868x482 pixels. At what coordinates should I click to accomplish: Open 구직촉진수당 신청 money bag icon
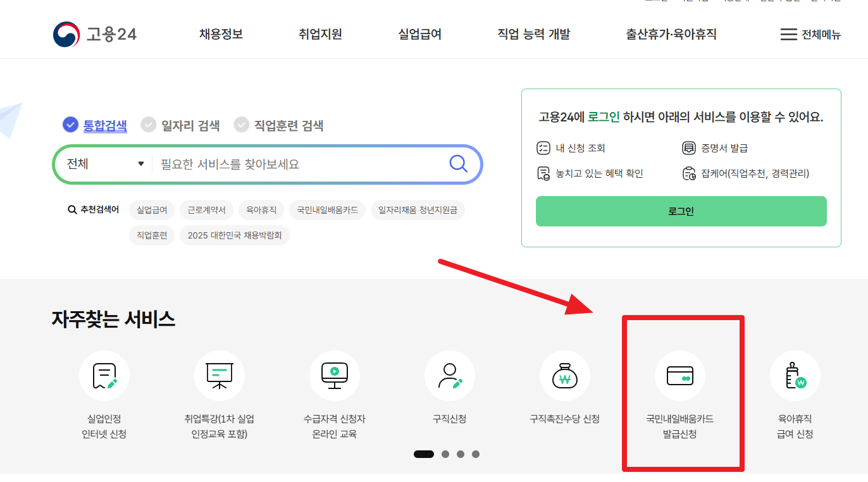pyautogui.click(x=564, y=376)
